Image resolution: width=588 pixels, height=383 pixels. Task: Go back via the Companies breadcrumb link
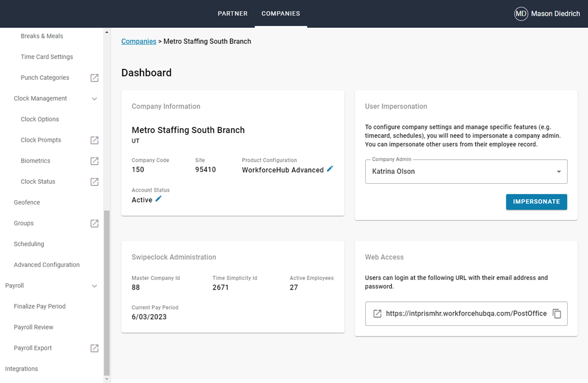coord(138,41)
